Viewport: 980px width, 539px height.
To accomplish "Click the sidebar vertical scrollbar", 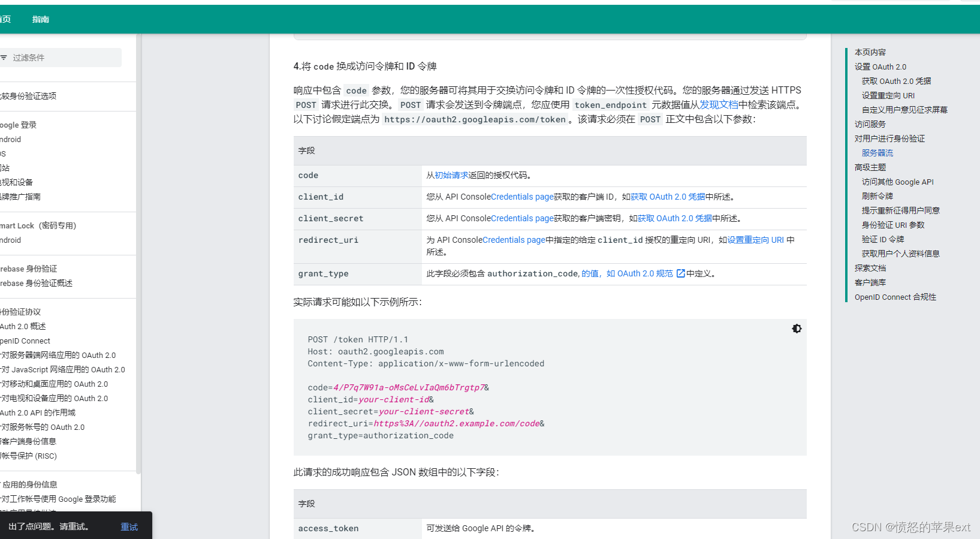I will 138,254.
